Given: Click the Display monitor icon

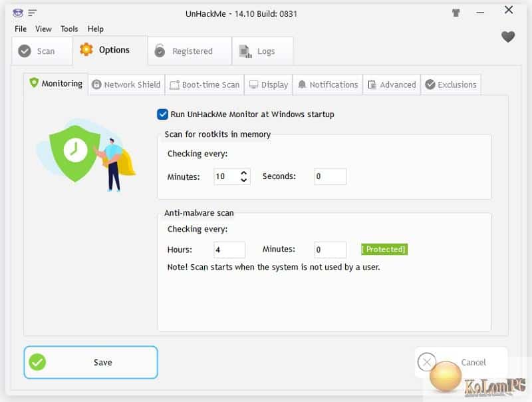Looking at the screenshot, I should click(x=253, y=85).
